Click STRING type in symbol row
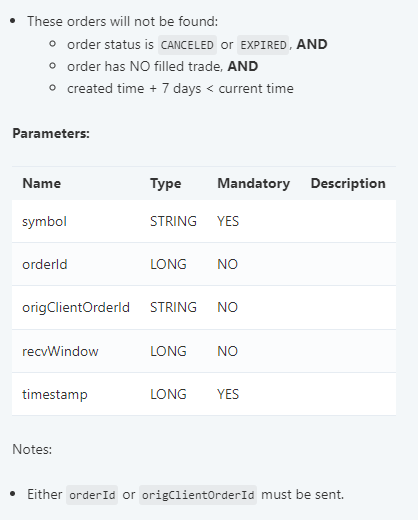This screenshot has height=520, width=418. click(173, 221)
